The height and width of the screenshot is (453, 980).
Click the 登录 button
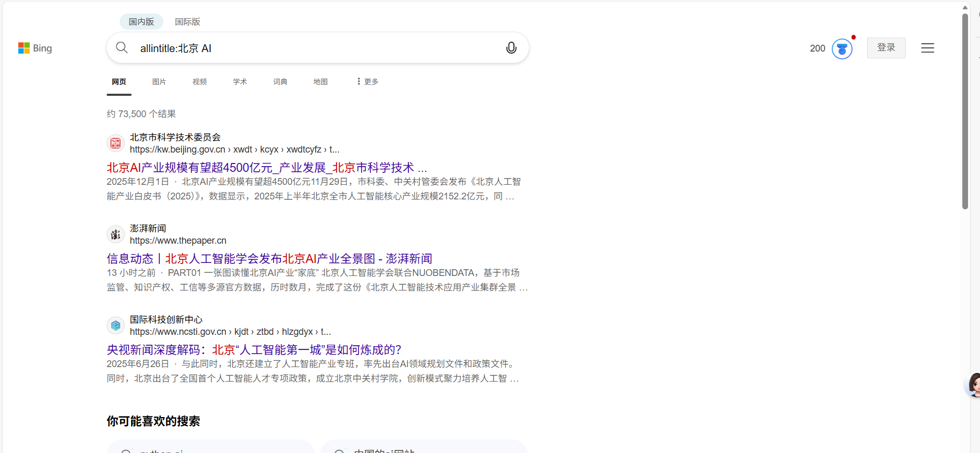point(886,48)
